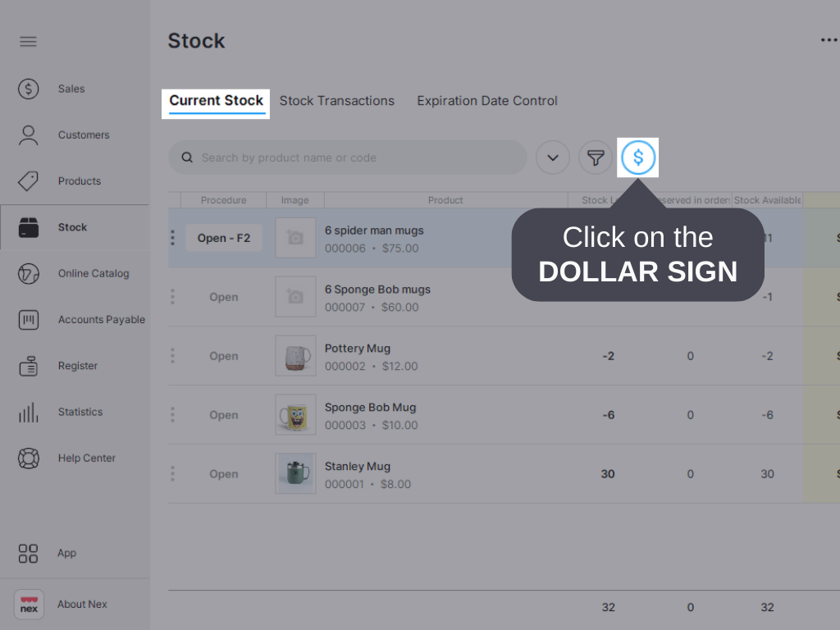840x630 pixels.
Task: Click the highlighted dollar sign icon
Action: 638,157
